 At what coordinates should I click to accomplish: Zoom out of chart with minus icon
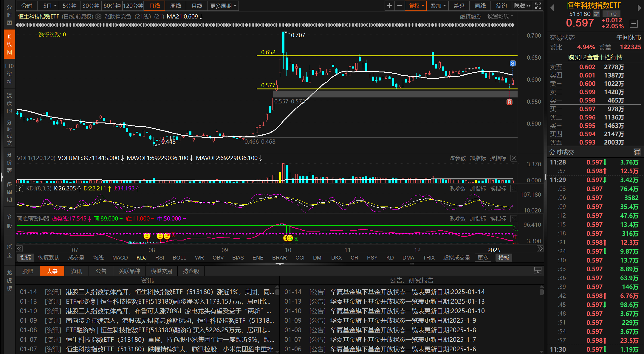400,5
